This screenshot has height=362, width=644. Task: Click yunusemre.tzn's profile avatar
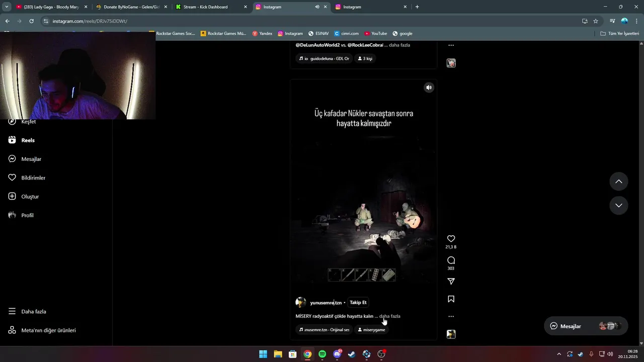(300, 302)
